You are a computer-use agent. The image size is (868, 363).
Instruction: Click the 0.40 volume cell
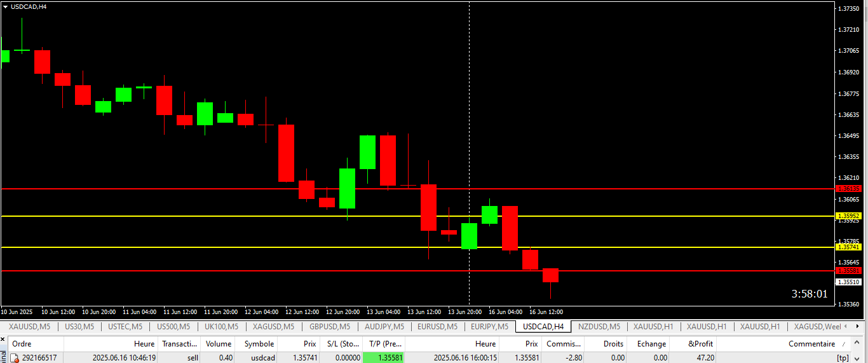226,358
